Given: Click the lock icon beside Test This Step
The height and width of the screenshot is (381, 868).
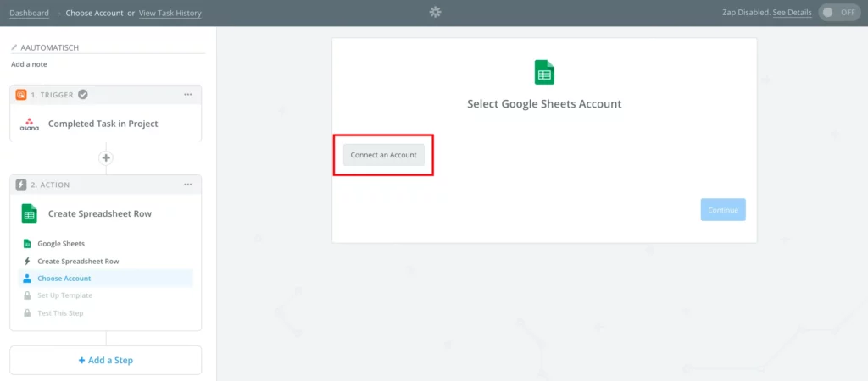Looking at the screenshot, I should pos(26,313).
